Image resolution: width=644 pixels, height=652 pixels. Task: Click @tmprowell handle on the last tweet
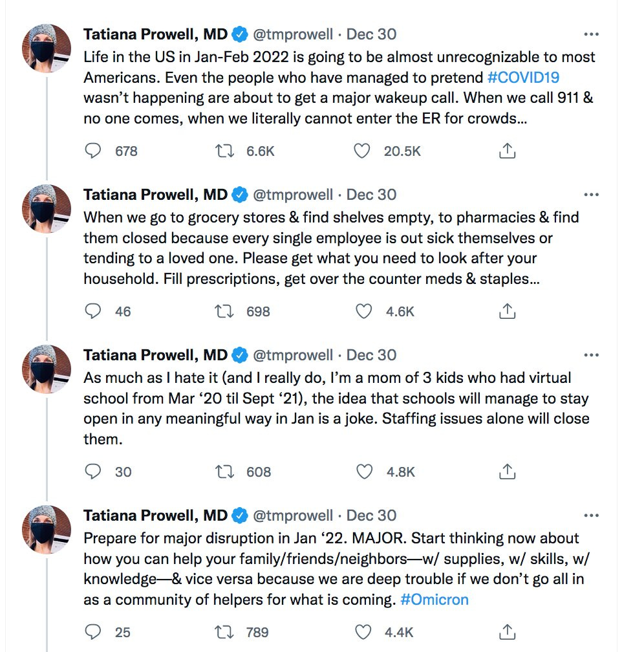point(292,516)
